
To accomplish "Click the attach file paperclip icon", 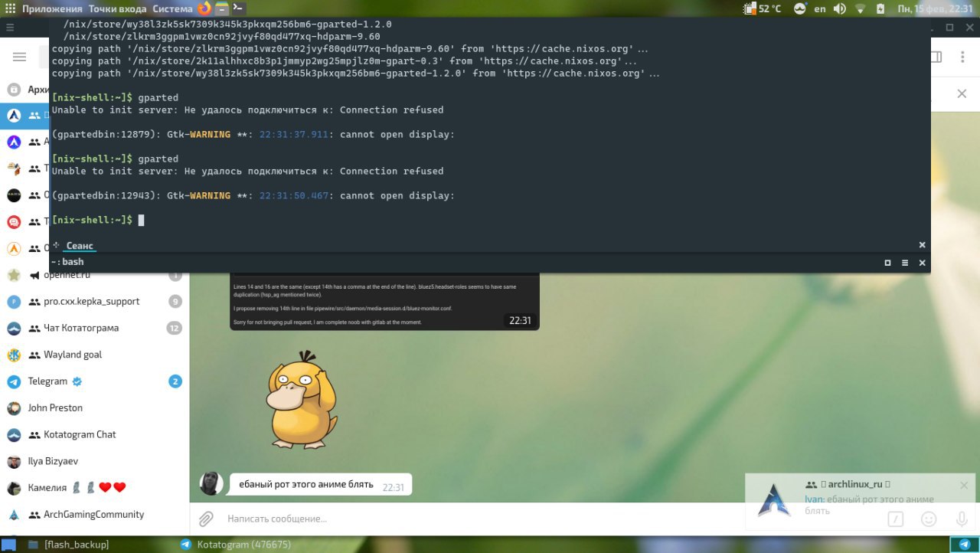I will coord(205,519).
